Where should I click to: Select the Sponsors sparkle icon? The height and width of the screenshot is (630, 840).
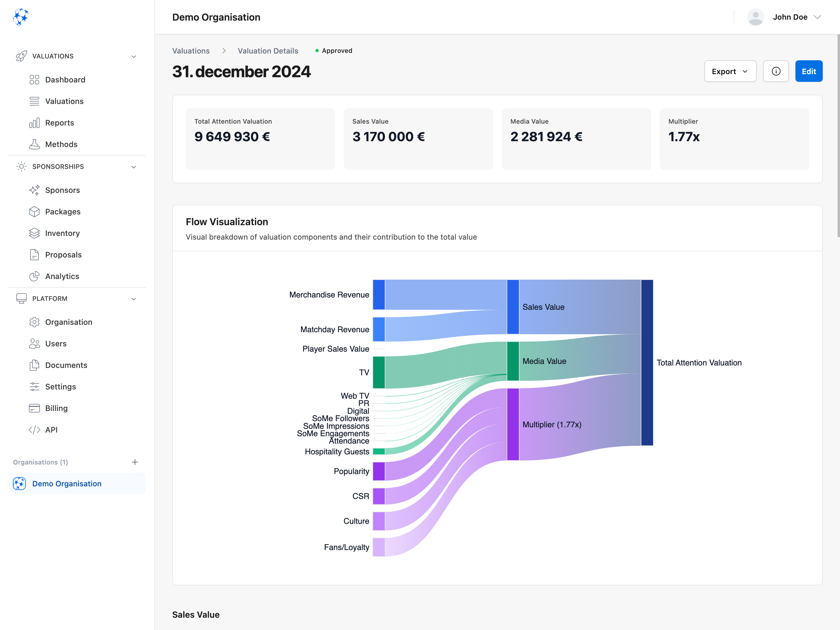pos(34,190)
